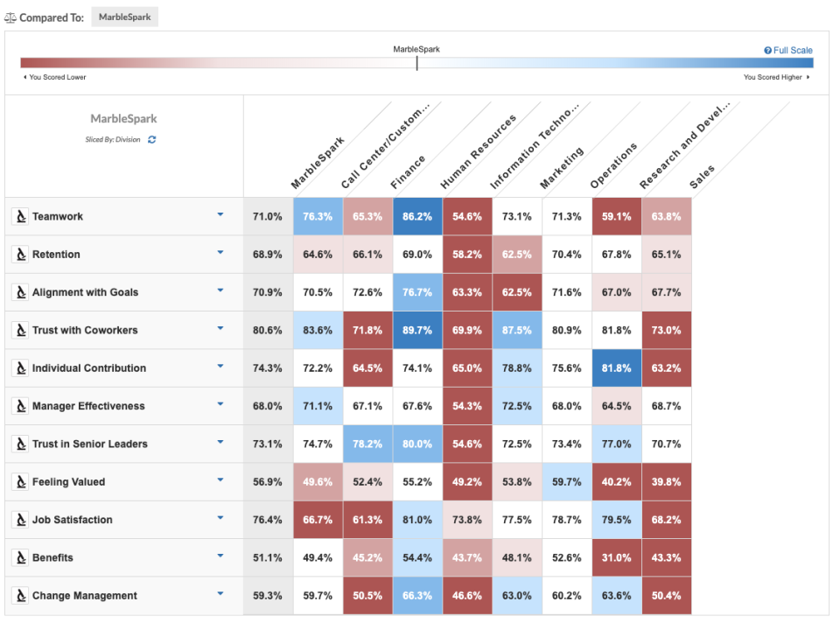Image resolution: width=840 pixels, height=623 pixels.
Task: Click the microscope icon for Change Management
Action: pyautogui.click(x=20, y=596)
